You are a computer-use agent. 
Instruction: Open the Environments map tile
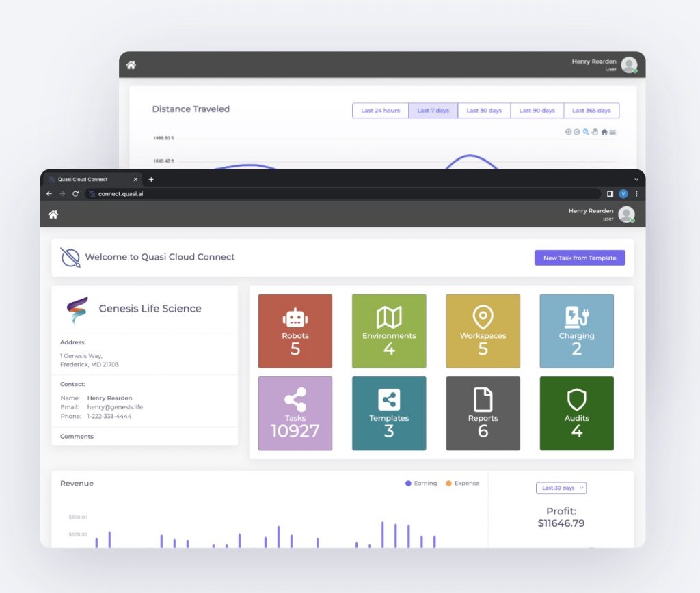pos(389,331)
